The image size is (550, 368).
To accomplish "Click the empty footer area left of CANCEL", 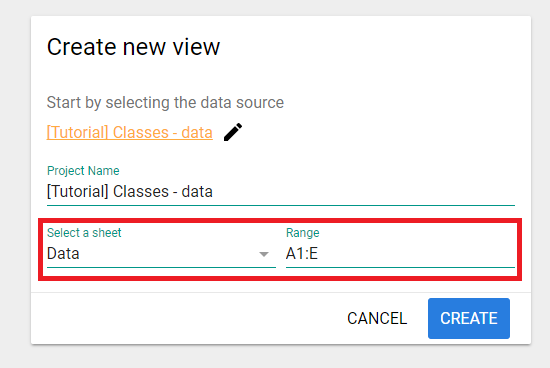I will (186, 319).
